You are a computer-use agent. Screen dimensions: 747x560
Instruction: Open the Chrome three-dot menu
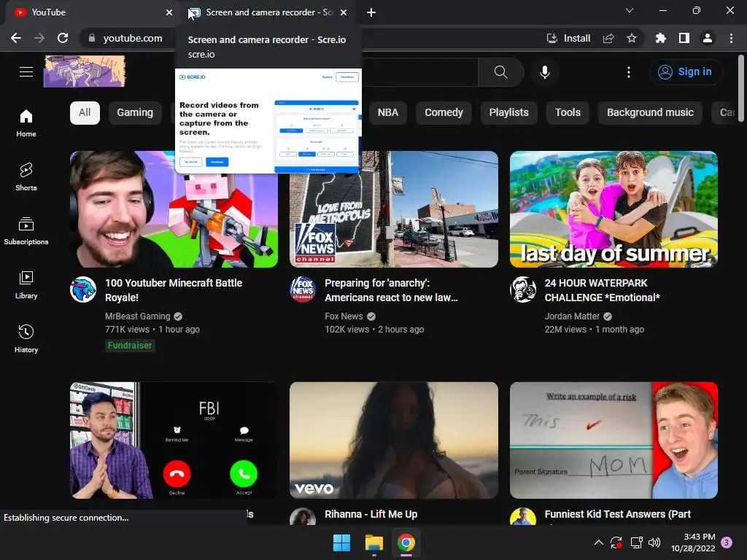[x=731, y=38]
